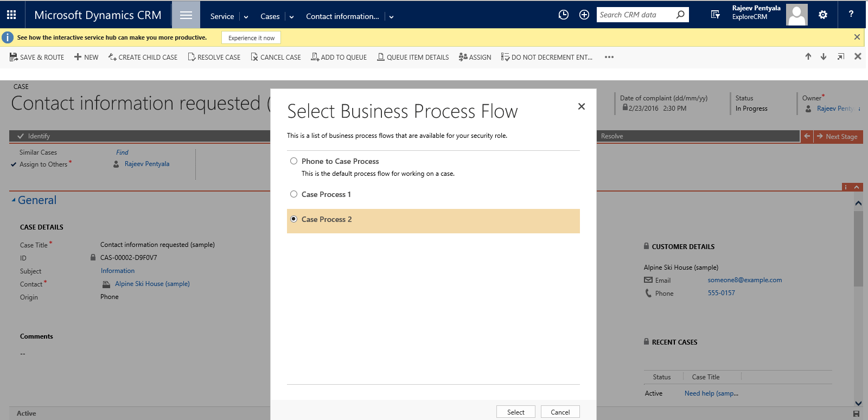Image resolution: width=868 pixels, height=420 pixels.
Task: Open the Cases menu item
Action: tap(270, 16)
